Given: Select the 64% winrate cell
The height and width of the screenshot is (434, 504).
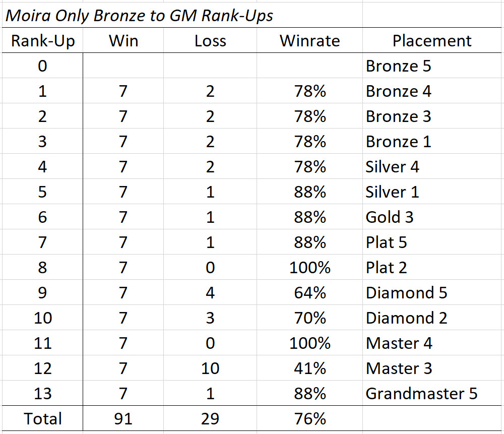Looking at the screenshot, I should tap(309, 292).
